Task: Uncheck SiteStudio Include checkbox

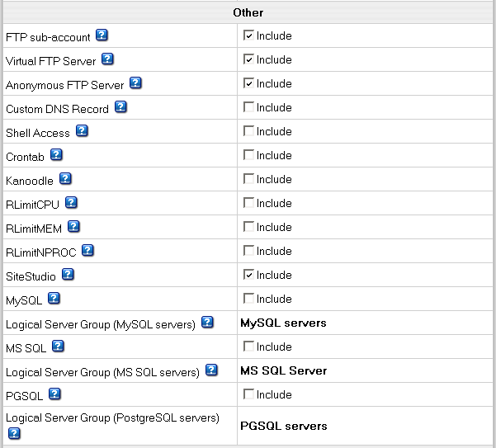Action: click(248, 275)
